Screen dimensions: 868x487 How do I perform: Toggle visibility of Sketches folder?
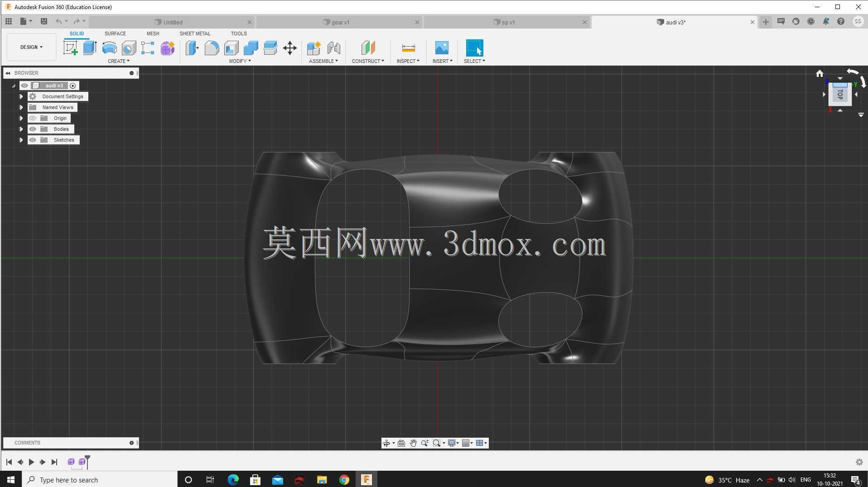tap(33, 140)
